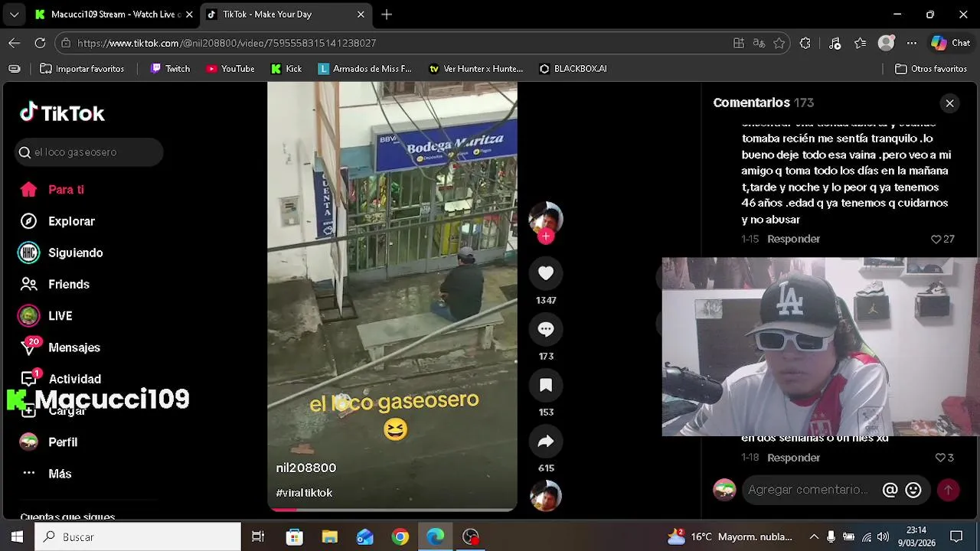Image resolution: width=980 pixels, height=551 pixels.
Task: Like the comment with 27 likes
Action: [936, 239]
